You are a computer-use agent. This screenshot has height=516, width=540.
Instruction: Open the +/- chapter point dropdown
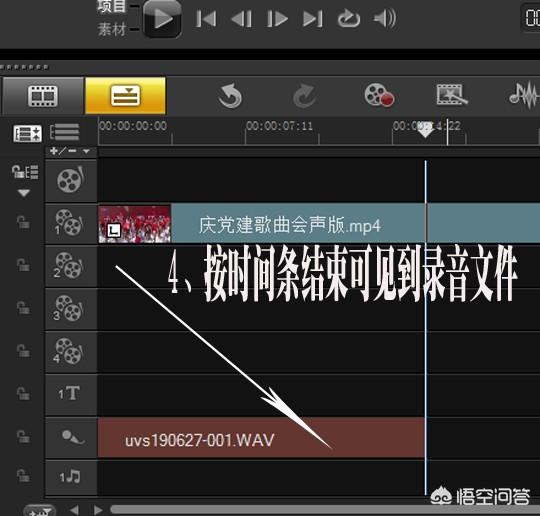(x=70, y=151)
